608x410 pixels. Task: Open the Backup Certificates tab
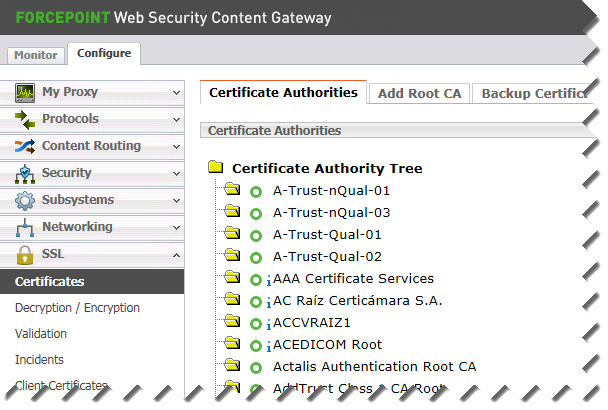point(534,93)
